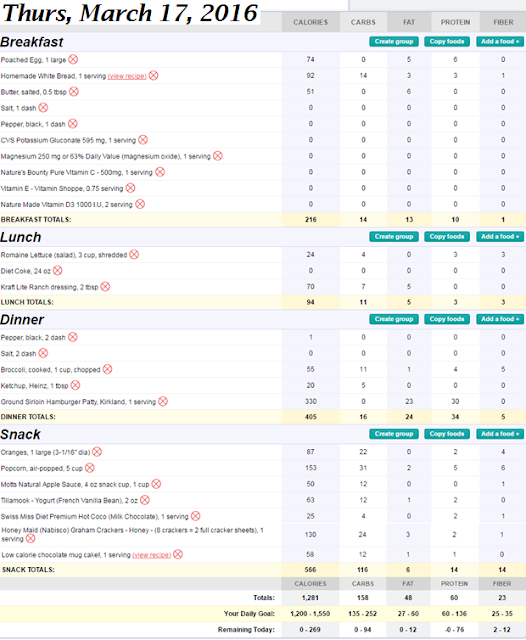Remove Vitamin E - Vitamin Shoppe entry
The height and width of the screenshot is (640, 526).
(x=131, y=188)
